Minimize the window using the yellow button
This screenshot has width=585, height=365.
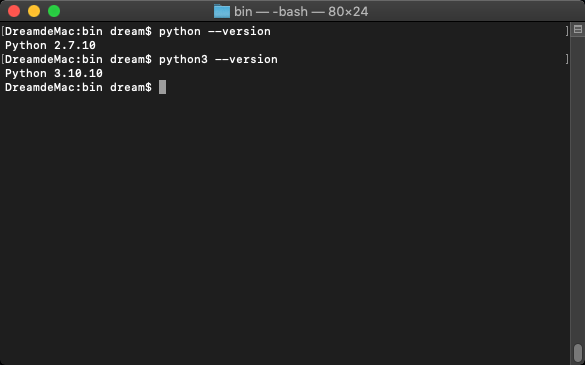[x=34, y=11]
